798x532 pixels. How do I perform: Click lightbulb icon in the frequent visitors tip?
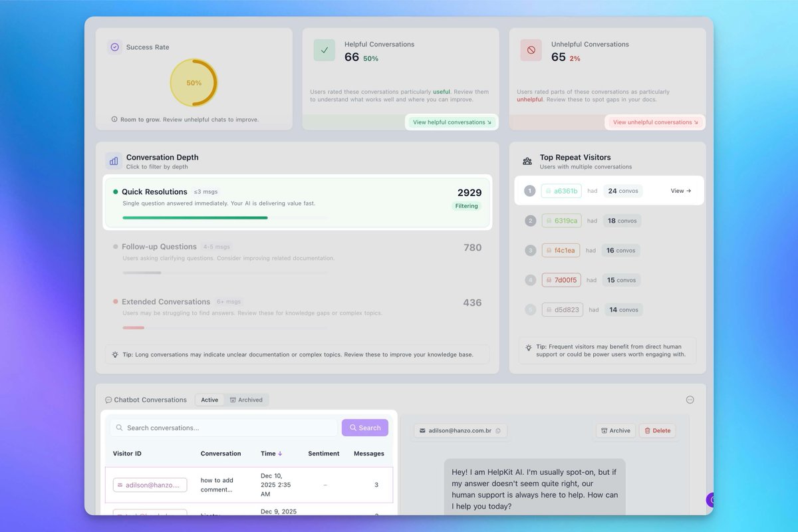coord(529,347)
